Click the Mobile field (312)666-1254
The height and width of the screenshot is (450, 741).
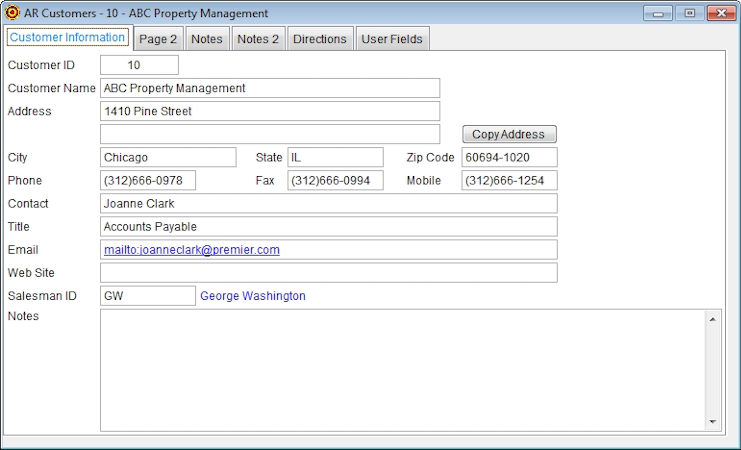[509, 181]
